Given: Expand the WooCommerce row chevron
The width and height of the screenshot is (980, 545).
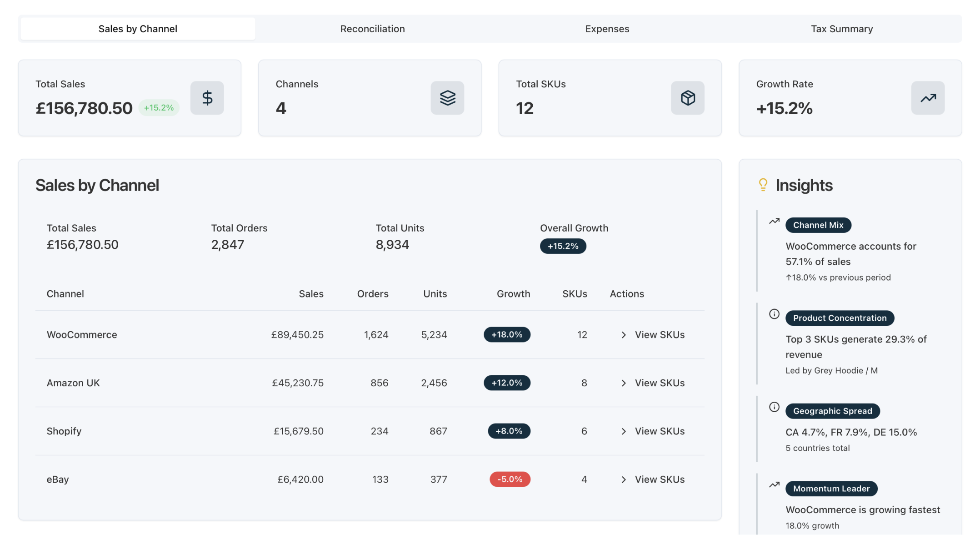Looking at the screenshot, I should click(624, 335).
